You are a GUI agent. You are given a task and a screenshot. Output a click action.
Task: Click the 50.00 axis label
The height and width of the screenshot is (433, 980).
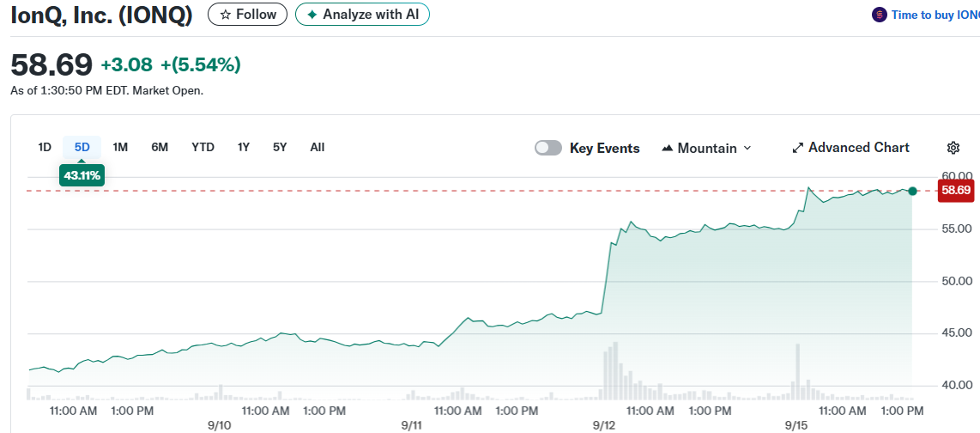[x=956, y=281]
